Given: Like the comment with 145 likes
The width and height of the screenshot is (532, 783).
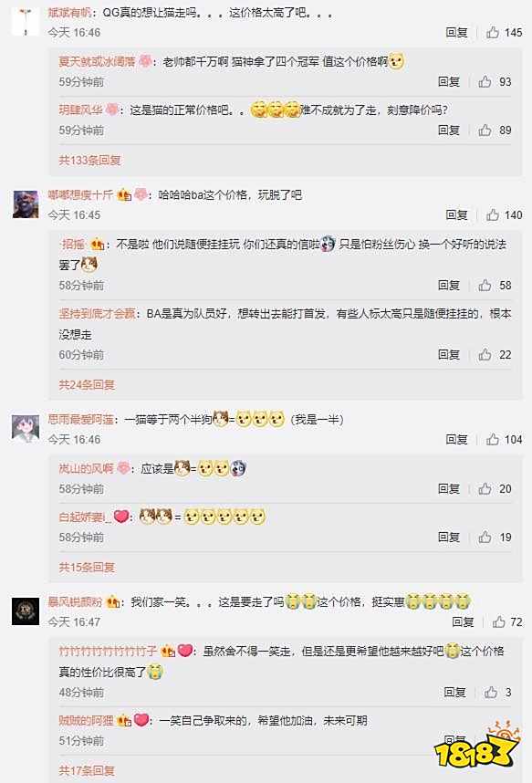Looking at the screenshot, I should [493, 33].
